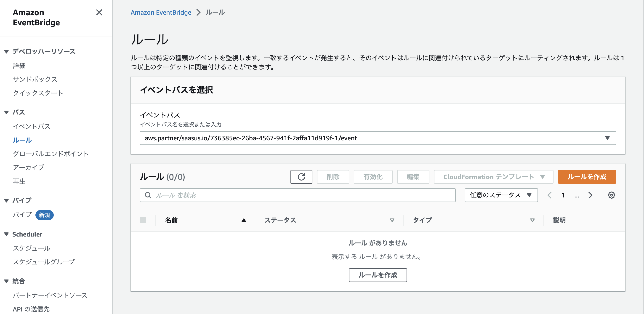Go to previous page of rules

[549, 195]
